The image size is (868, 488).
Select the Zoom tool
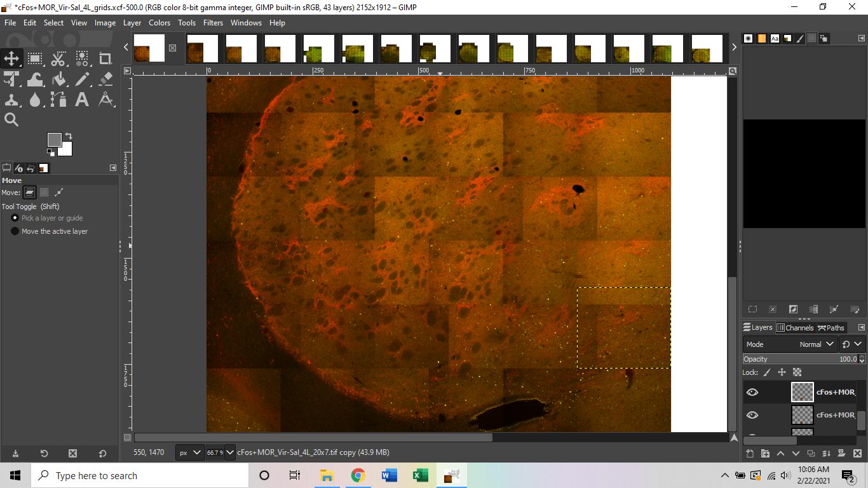pos(11,119)
